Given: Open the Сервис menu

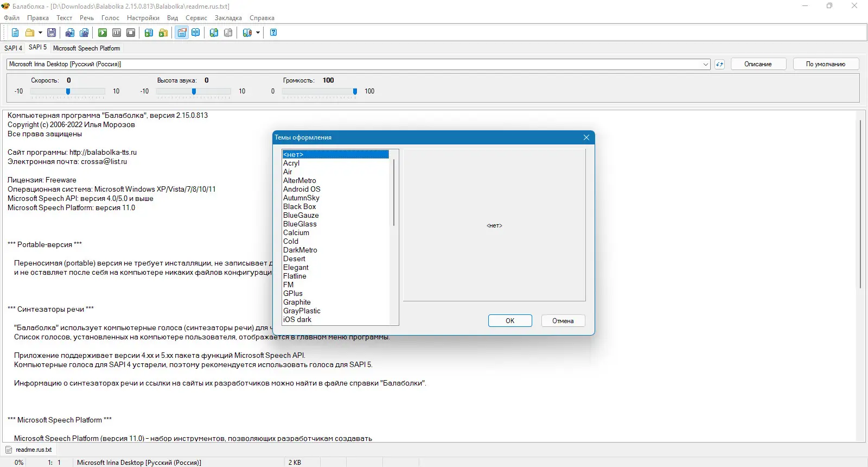Looking at the screenshot, I should point(196,18).
